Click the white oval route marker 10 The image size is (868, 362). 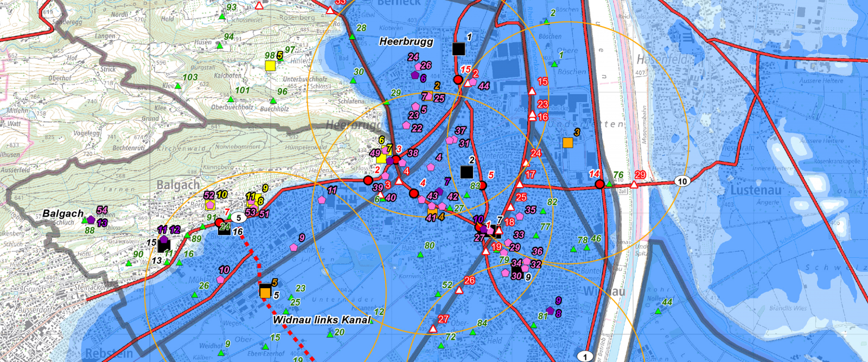[682, 181]
